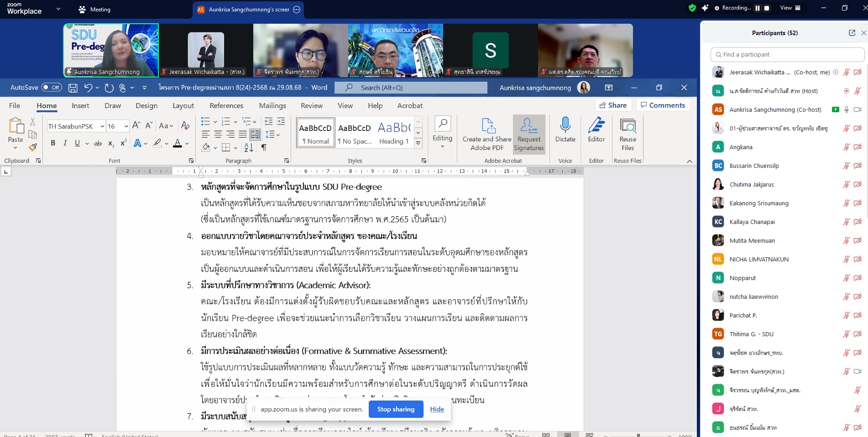Screen dimensions: 868x437
Task: Click the Find a participant search field
Action: 787,55
